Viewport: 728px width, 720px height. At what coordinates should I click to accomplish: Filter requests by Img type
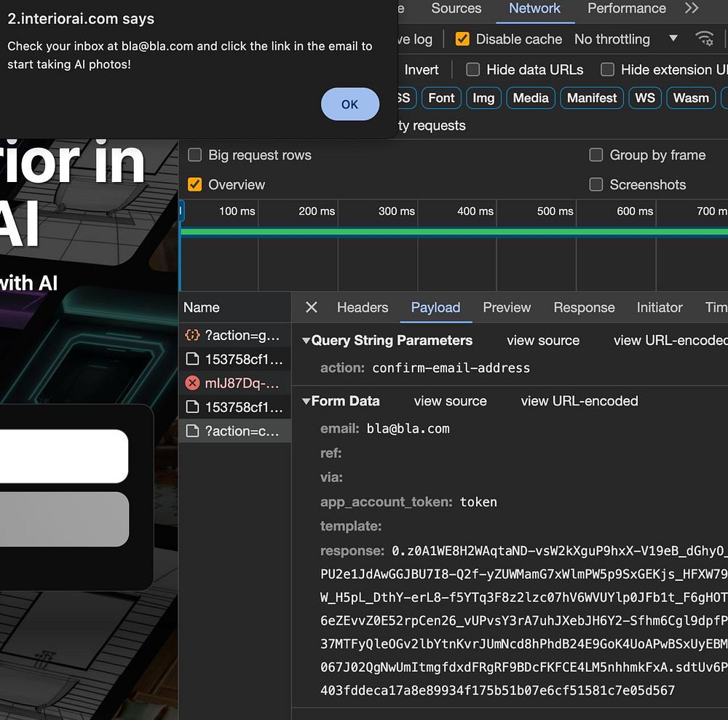[483, 98]
